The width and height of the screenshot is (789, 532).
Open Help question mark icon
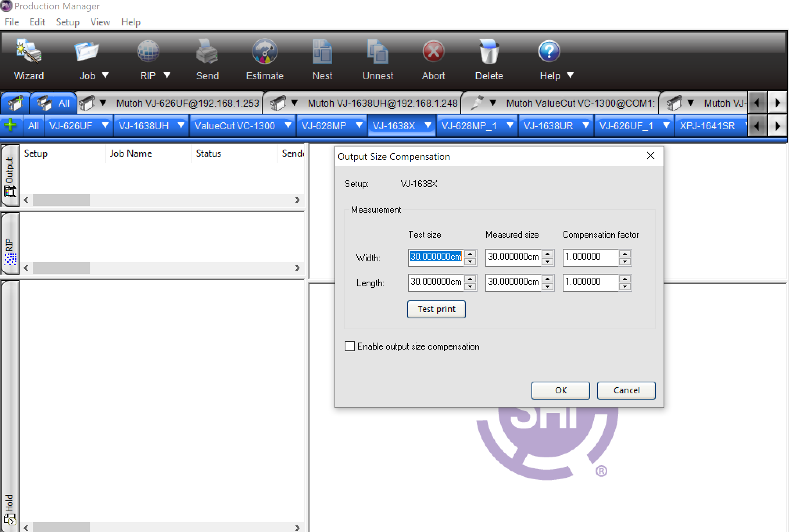tap(549, 51)
